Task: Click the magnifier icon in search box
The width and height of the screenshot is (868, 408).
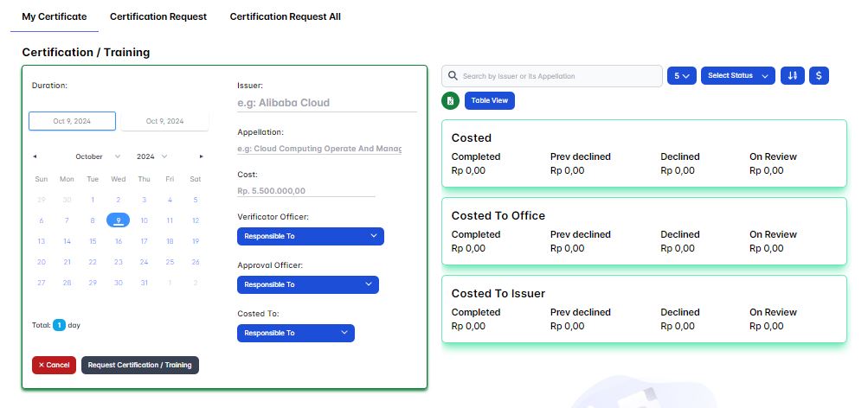Action: click(453, 76)
